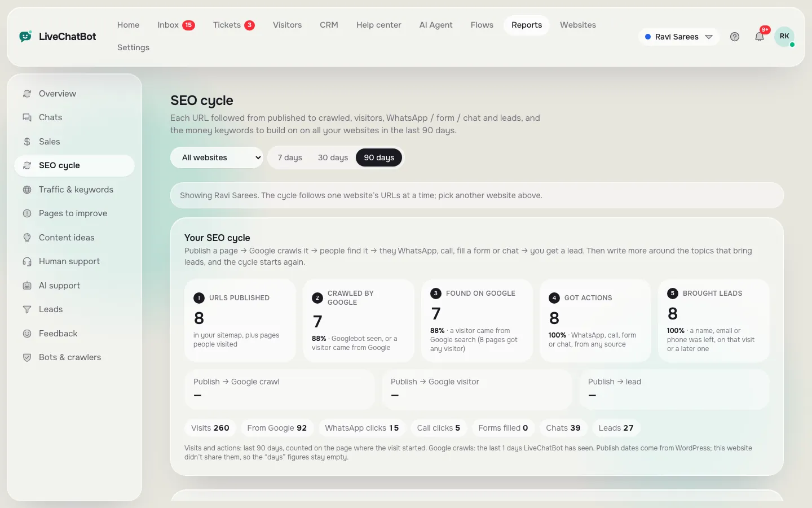The width and height of the screenshot is (812, 508).
Task: Click the WhatsApp clicks 15 chip
Action: (362, 428)
